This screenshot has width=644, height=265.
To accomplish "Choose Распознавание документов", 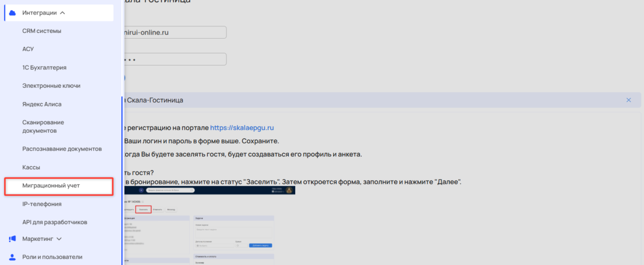I will point(62,149).
